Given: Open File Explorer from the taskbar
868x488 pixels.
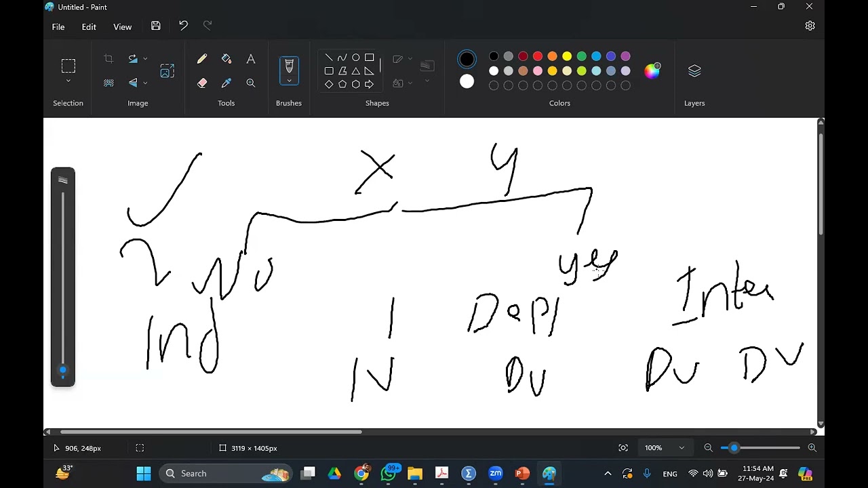Looking at the screenshot, I should click(x=415, y=474).
